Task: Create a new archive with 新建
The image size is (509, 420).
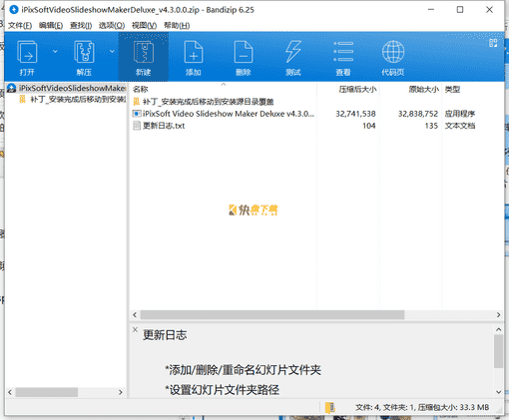Action: [x=144, y=57]
